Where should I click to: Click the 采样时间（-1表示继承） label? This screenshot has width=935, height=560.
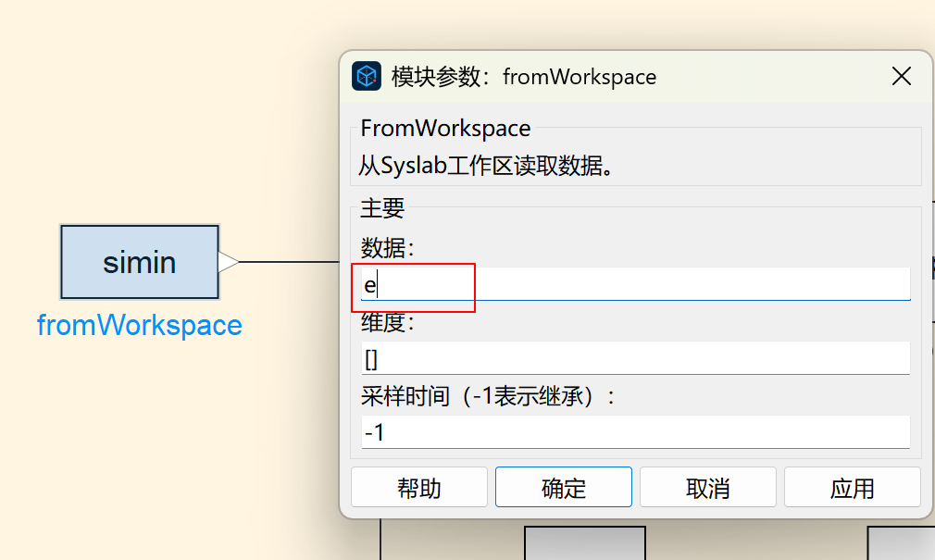pos(488,396)
